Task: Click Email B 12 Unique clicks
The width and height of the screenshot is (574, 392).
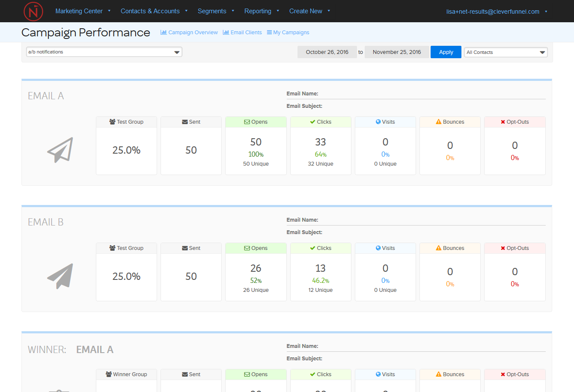Action: [x=321, y=290]
